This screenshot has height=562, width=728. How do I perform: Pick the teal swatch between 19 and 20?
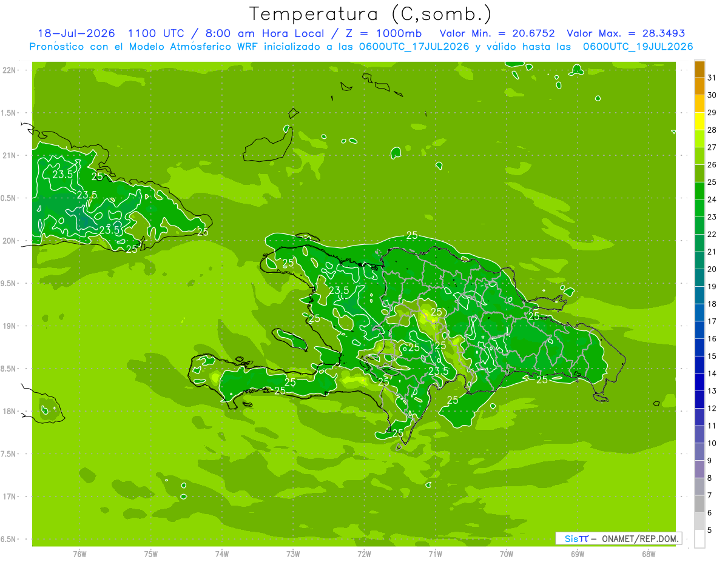pyautogui.click(x=699, y=278)
